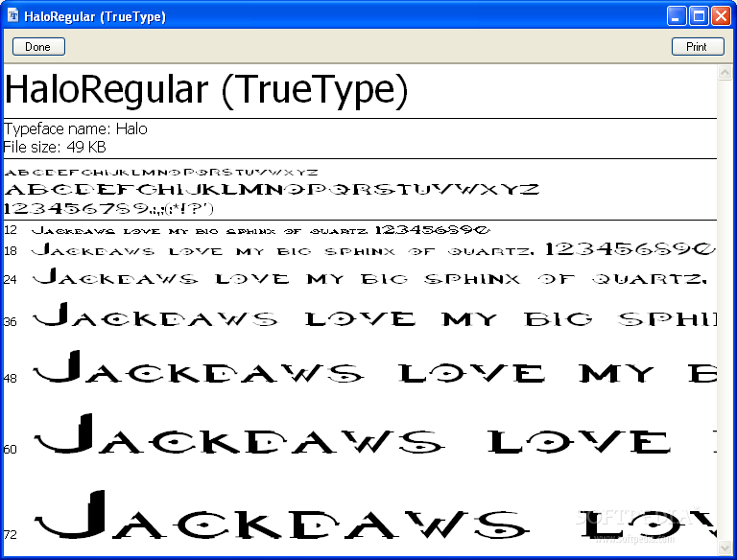Click the font file icon in title bar
This screenshot has height=560, width=737.
[13, 16]
